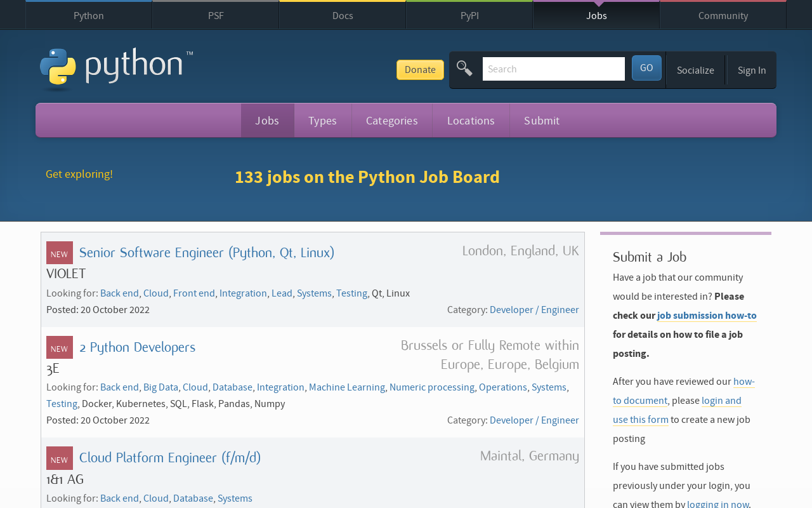812x508 pixels.
Task: Click Sign In
Action: point(752,70)
